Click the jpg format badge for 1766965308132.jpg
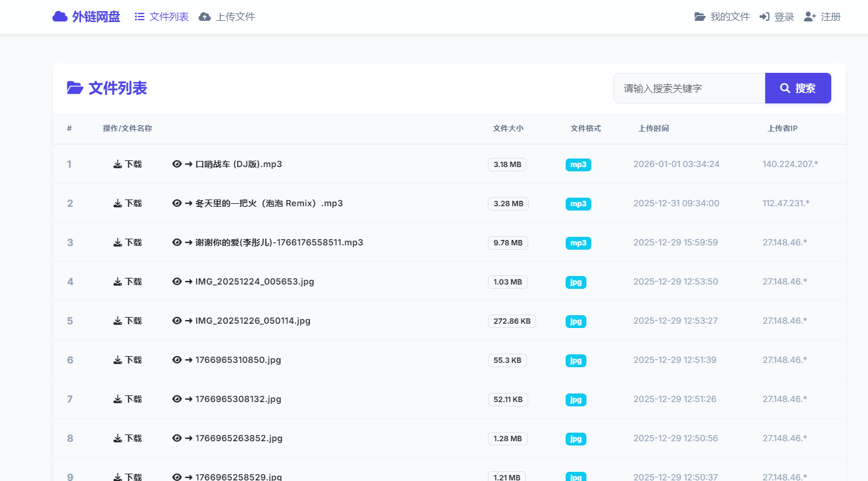This screenshot has width=868, height=481. (x=575, y=400)
